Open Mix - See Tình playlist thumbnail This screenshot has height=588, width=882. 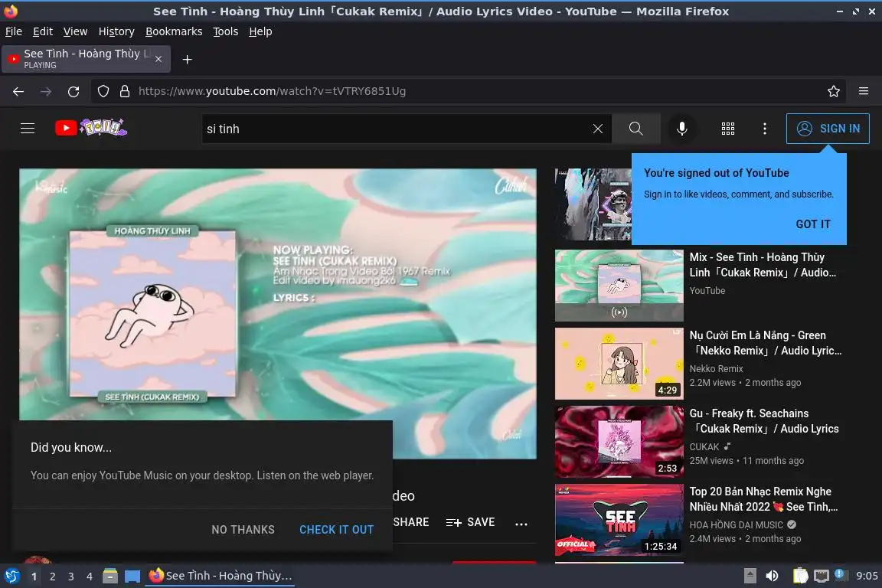click(x=619, y=286)
